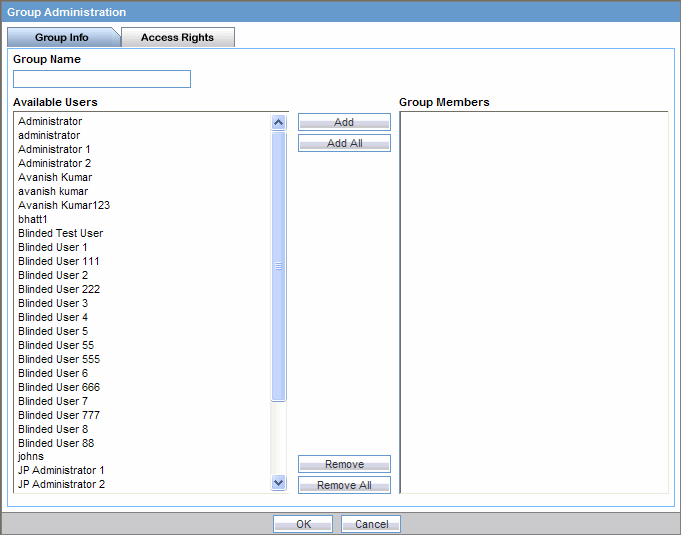Select user "Blinded Test User"
682x535 pixels.
coord(60,233)
